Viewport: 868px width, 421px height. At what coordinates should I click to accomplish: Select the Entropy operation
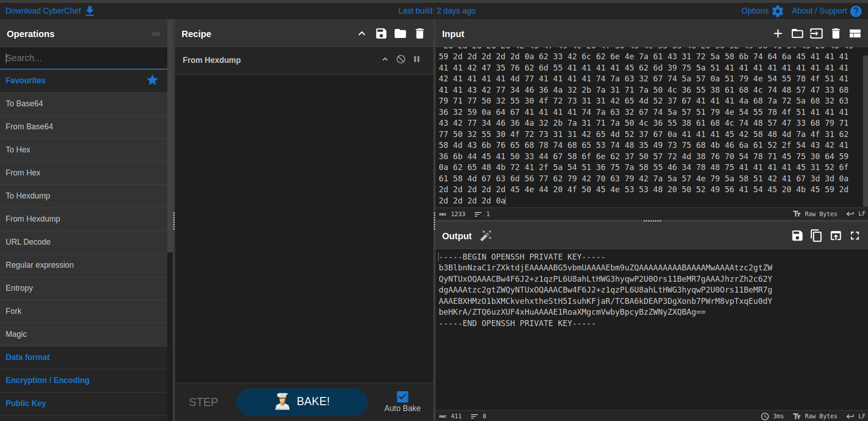[x=84, y=288]
